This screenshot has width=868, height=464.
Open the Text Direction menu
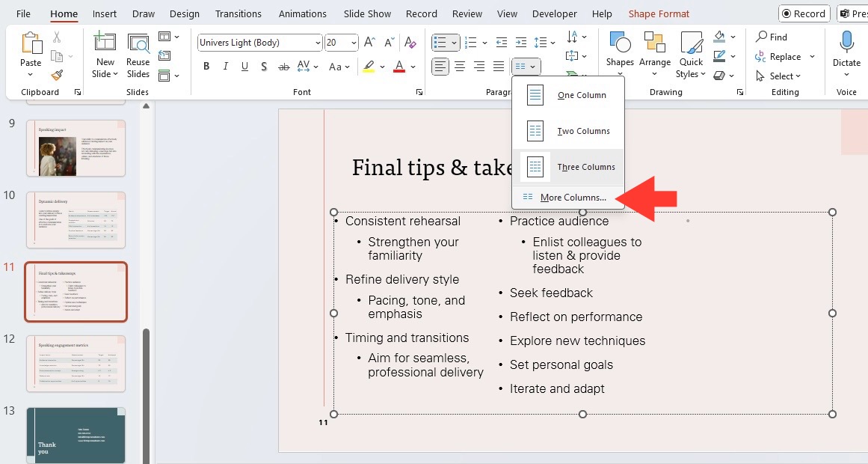click(576, 37)
